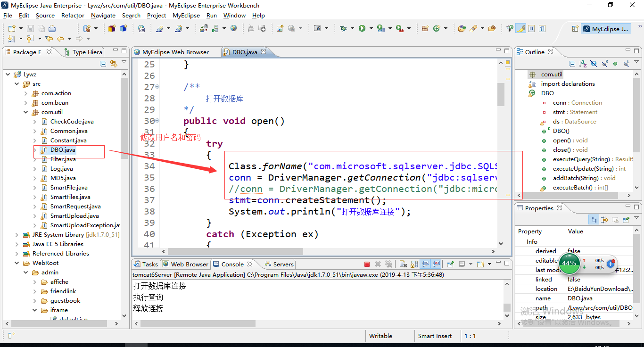The height and width of the screenshot is (347, 644).
Task: Toggle Link with Editor in Package Explorer
Action: (x=114, y=64)
